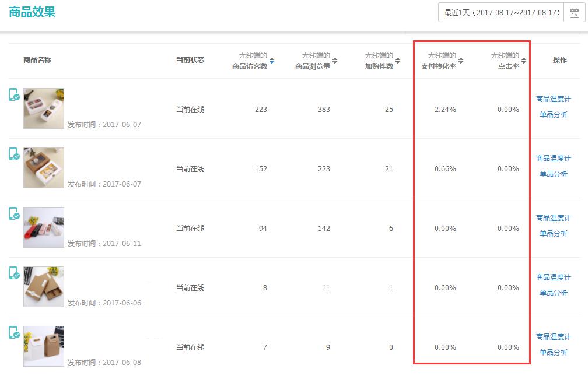Sort by 加购件数 column arrows
The image size is (588, 376).
pyautogui.click(x=398, y=61)
